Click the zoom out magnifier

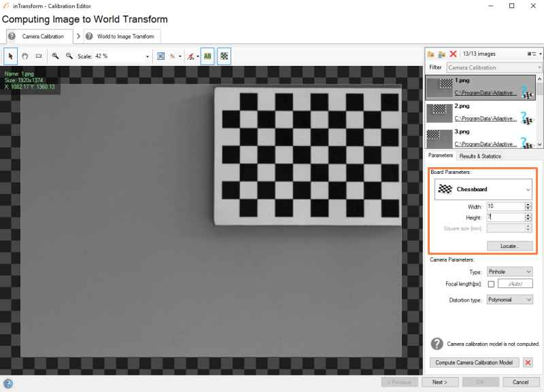pyautogui.click(x=69, y=56)
